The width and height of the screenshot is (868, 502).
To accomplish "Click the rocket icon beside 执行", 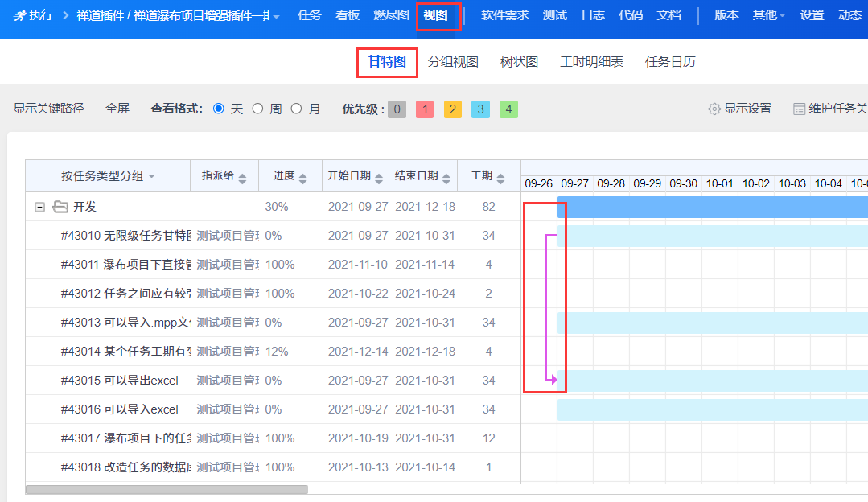I will tap(19, 15).
